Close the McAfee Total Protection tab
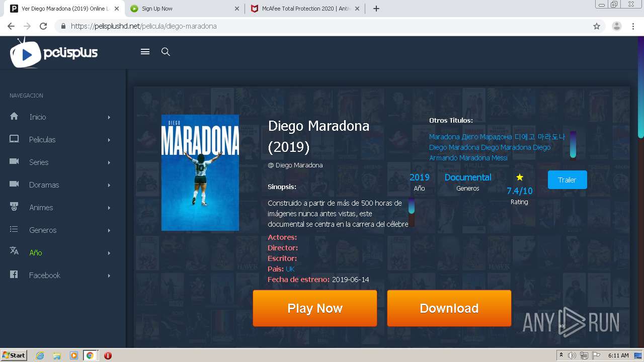This screenshot has width=644, height=362. pos(358,9)
